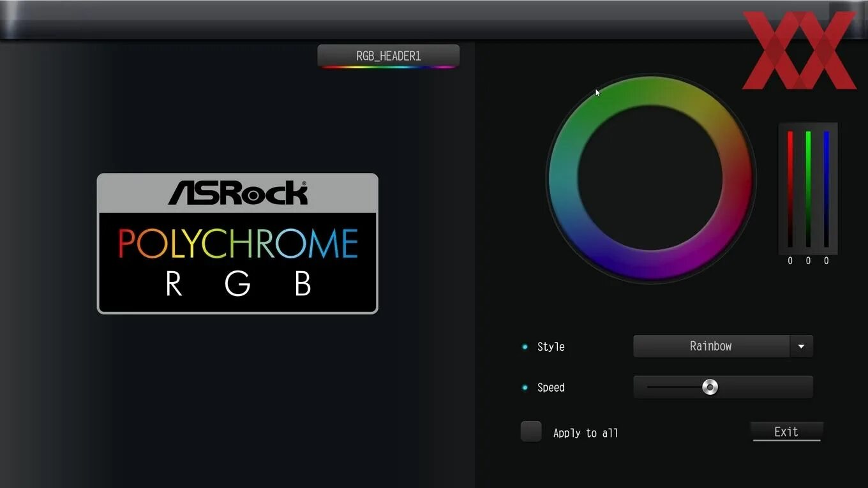Click the green channel slider bar
This screenshot has width=868, height=488.
pos(808,189)
